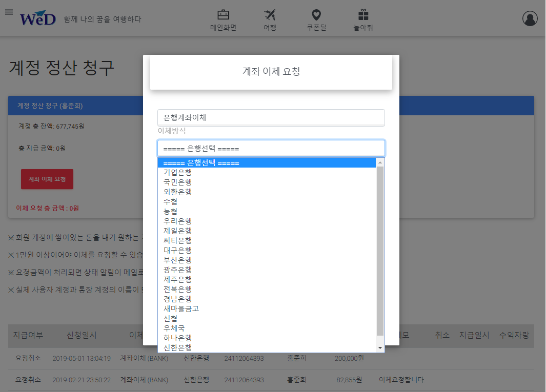Click the dropdown list scroll-down arrow

pos(380,347)
